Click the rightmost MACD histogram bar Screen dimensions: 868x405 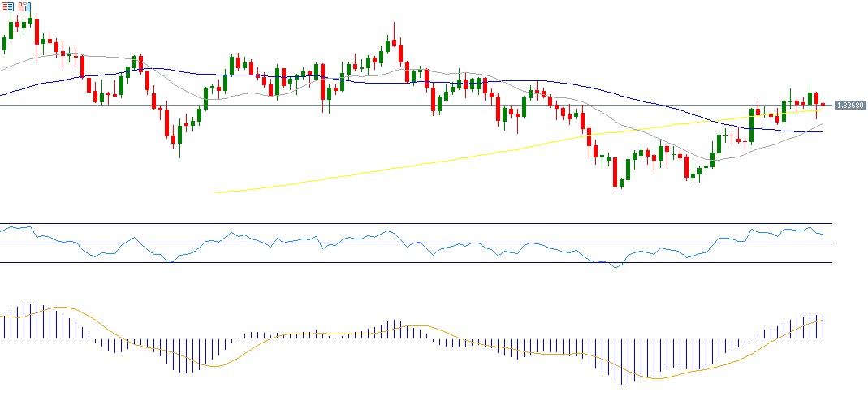[823, 326]
